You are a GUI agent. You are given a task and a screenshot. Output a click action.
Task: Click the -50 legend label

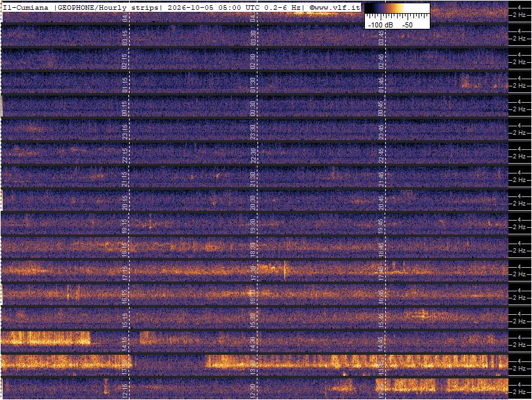[408, 25]
